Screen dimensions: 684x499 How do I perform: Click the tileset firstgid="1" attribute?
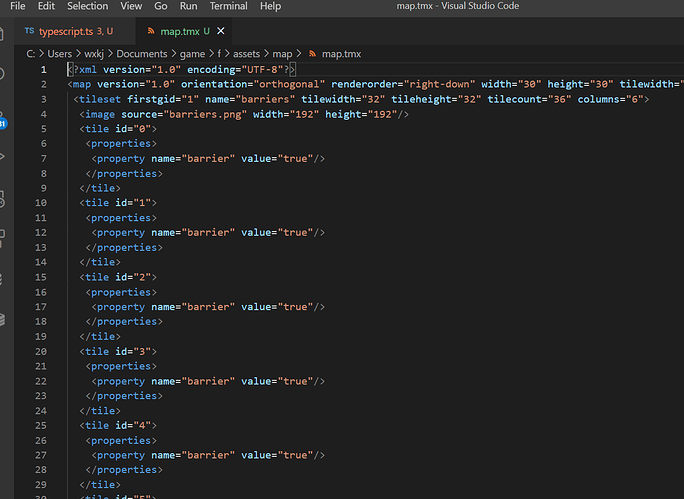click(163, 99)
